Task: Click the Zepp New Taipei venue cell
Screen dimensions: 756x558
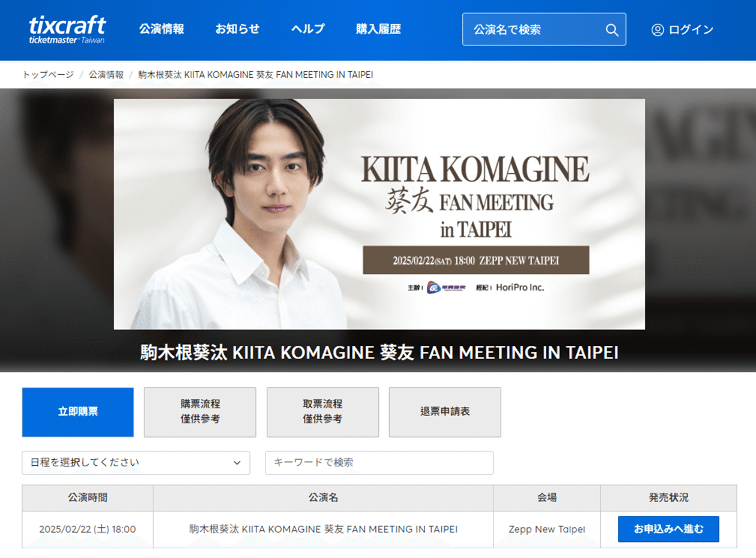Action: (x=547, y=529)
